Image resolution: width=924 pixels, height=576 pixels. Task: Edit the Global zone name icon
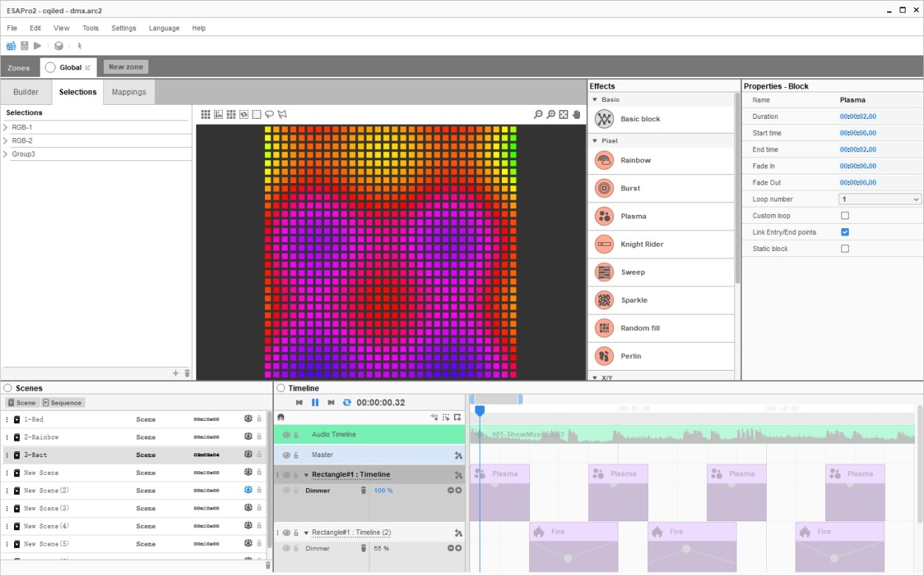[88, 67]
